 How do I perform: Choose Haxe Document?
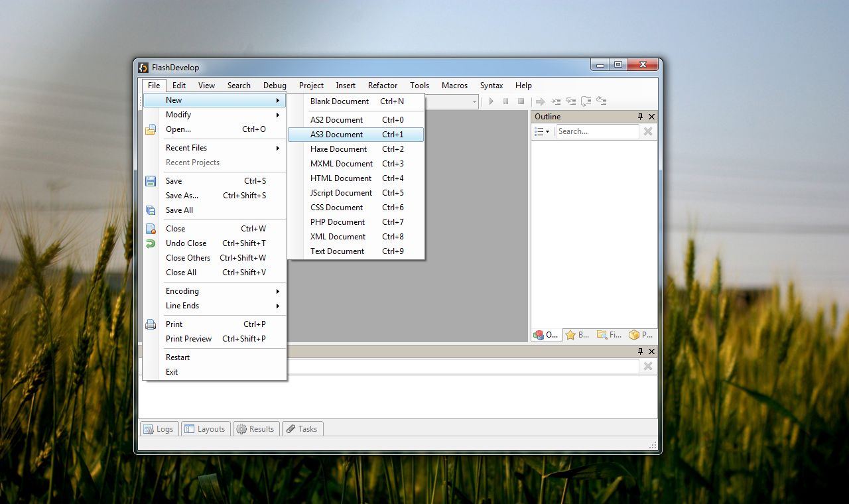pos(356,149)
